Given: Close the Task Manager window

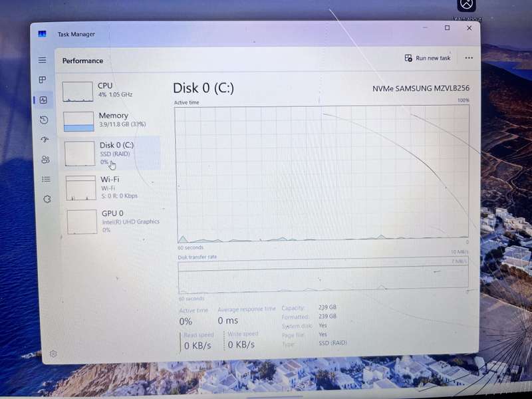Looking at the screenshot, I should (x=469, y=28).
